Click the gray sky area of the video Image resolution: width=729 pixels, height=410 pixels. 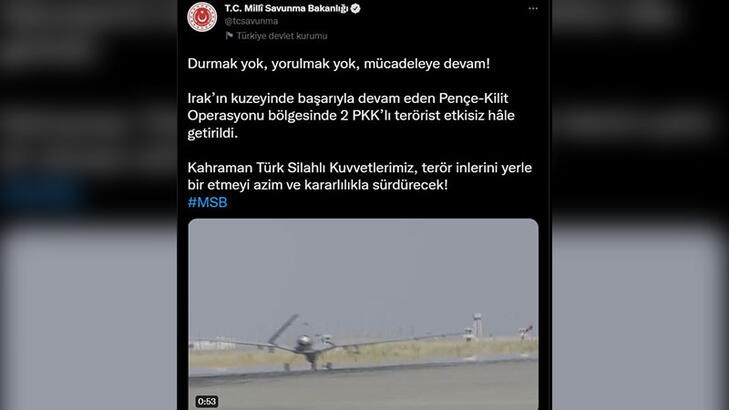[x=363, y=270]
